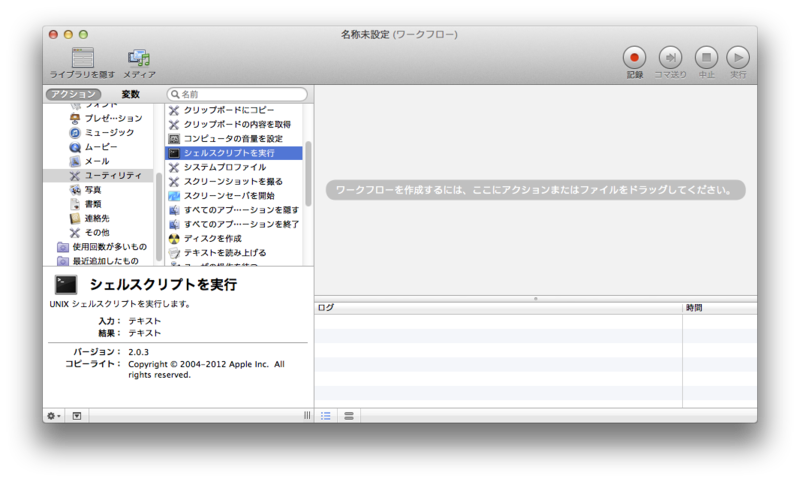This screenshot has width=800, height=482.
Task: Select action テキストを読み上げる
Action: 234,253
